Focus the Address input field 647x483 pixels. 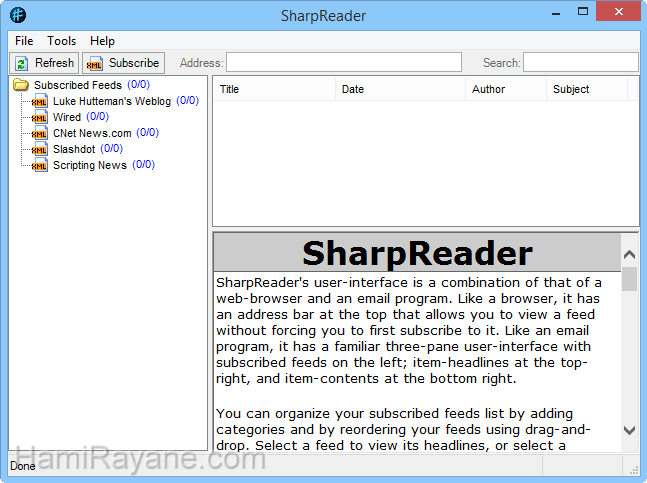pos(344,62)
